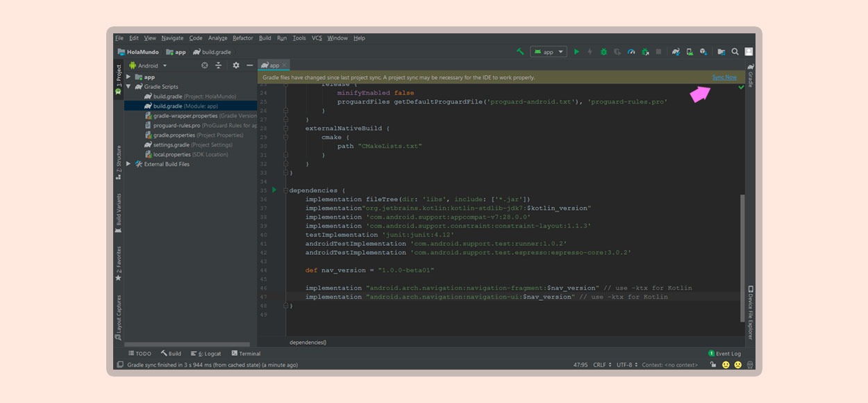The height and width of the screenshot is (403, 868).
Task: Click the editor vertical scrollbar
Action: tap(742, 258)
